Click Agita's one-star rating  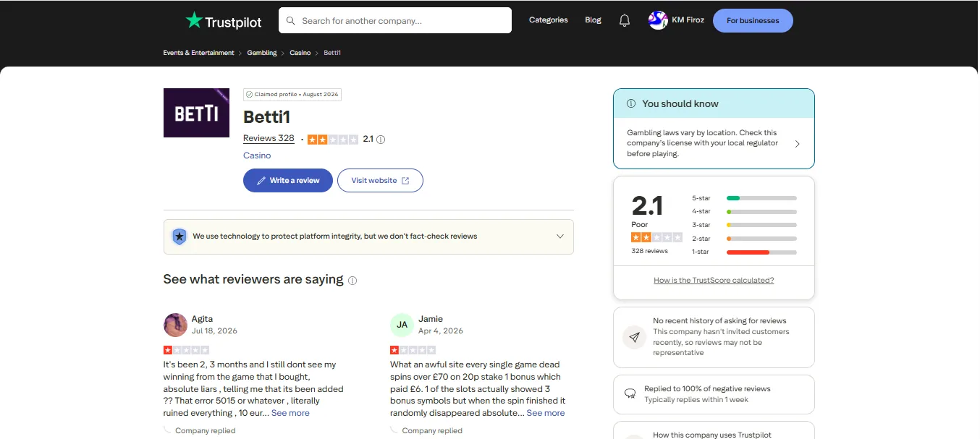(186, 350)
